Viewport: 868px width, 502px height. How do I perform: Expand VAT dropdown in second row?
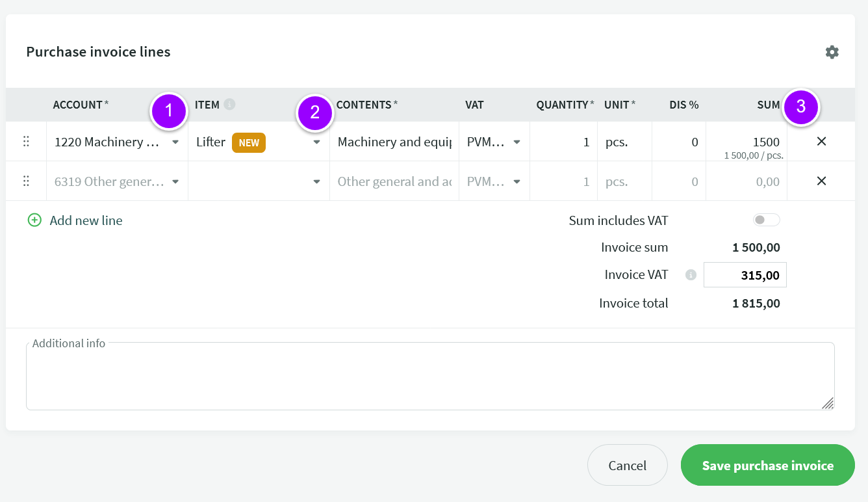(517, 182)
